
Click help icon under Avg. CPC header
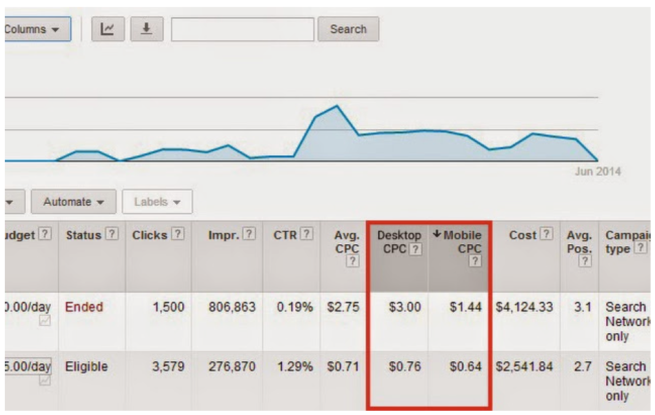(x=351, y=261)
